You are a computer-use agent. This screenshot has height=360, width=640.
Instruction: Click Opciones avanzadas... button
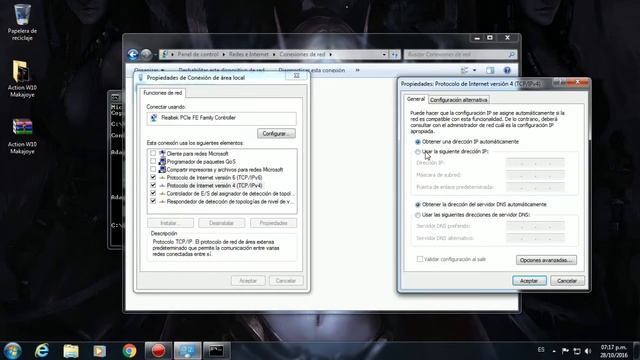point(546,260)
